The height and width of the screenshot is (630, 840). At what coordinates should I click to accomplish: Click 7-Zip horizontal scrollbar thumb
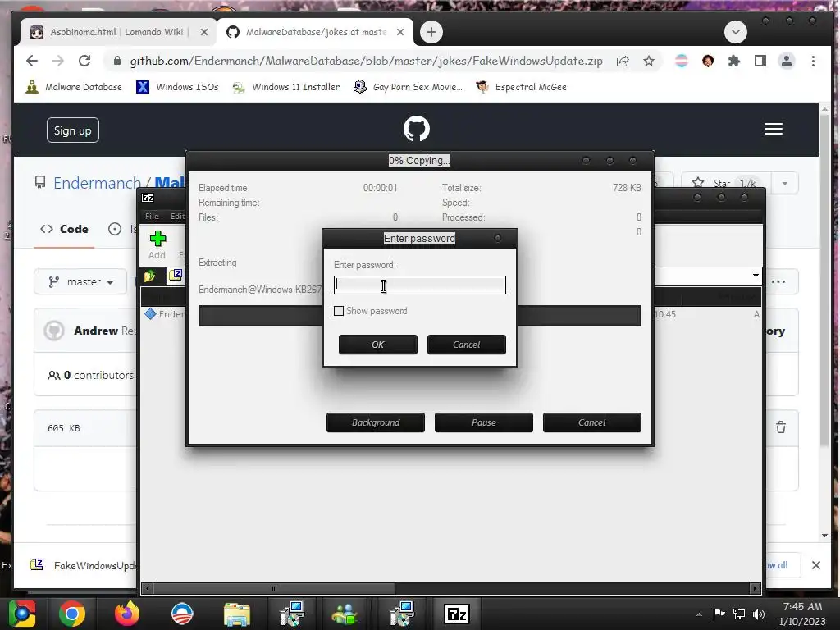click(x=274, y=588)
